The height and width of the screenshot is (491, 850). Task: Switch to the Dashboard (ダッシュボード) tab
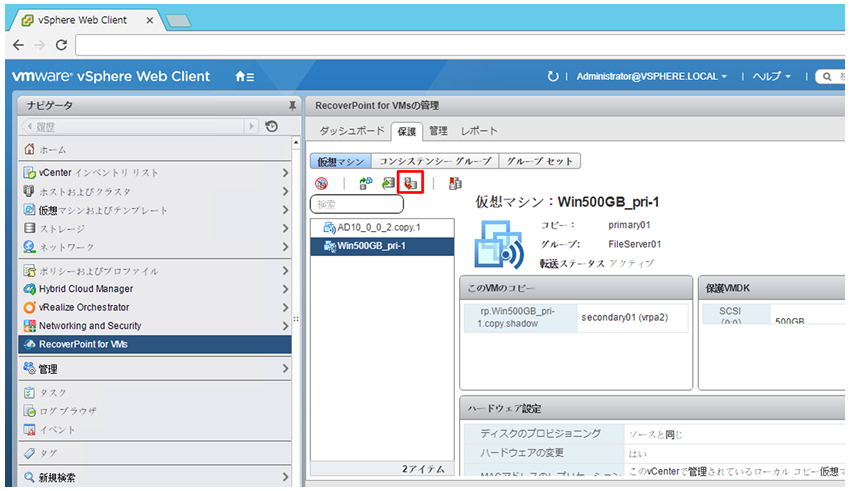(351, 131)
